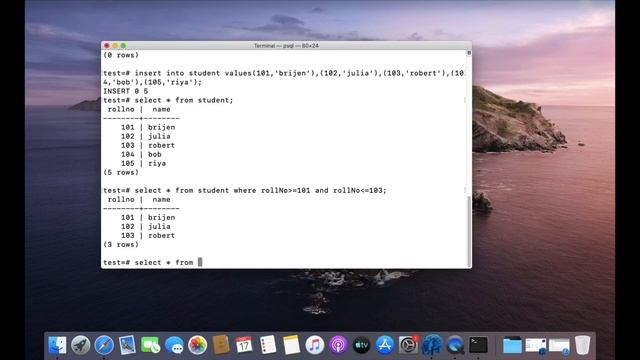
Task: Open Photos app in the dock
Action: pyautogui.click(x=198, y=345)
